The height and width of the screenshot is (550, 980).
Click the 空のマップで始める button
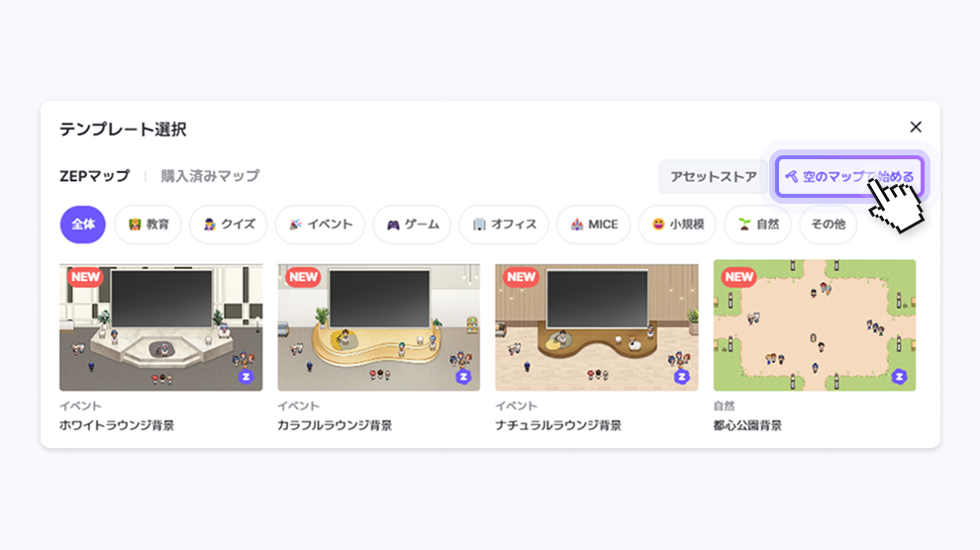click(848, 177)
